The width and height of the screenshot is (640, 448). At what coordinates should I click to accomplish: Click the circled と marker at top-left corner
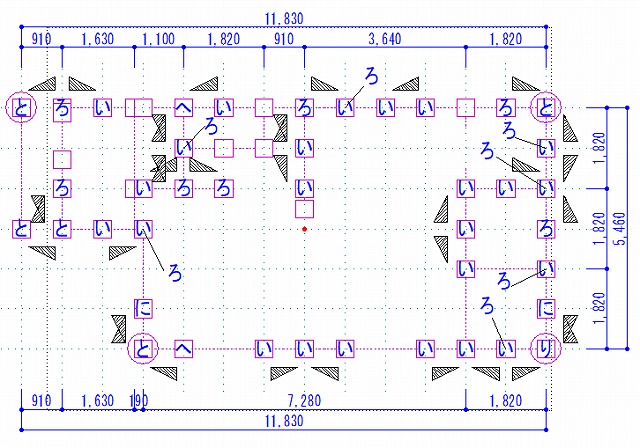pos(20,107)
